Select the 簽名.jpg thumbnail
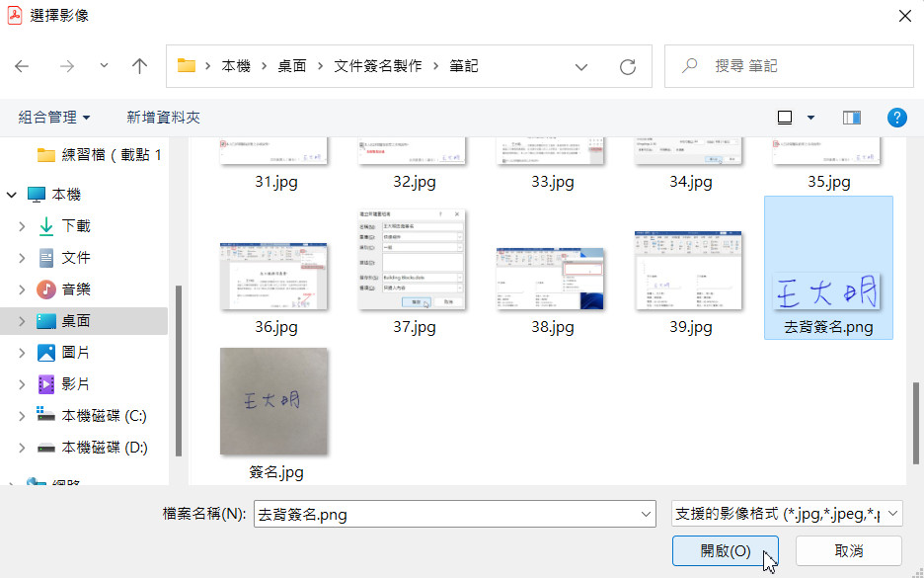The image size is (924, 578). pyautogui.click(x=274, y=402)
